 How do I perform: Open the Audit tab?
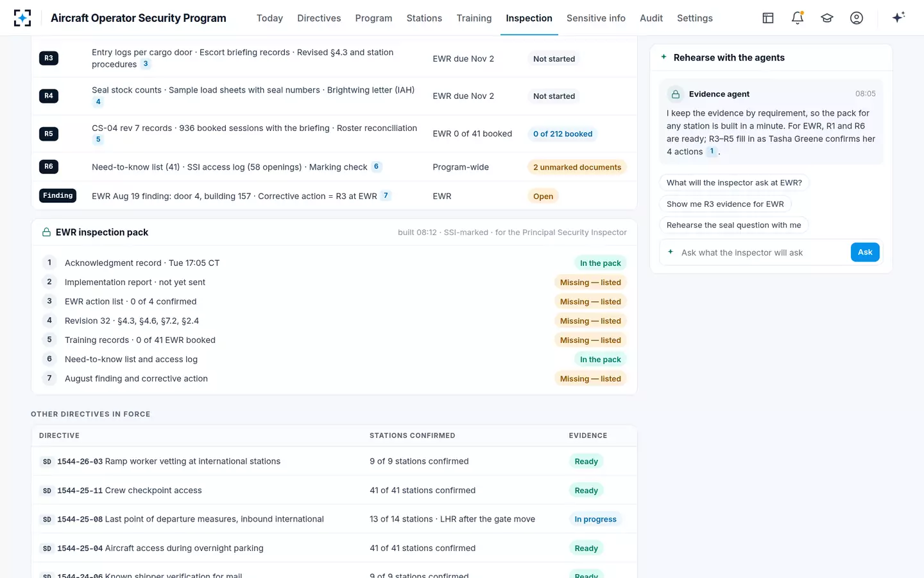tap(651, 18)
